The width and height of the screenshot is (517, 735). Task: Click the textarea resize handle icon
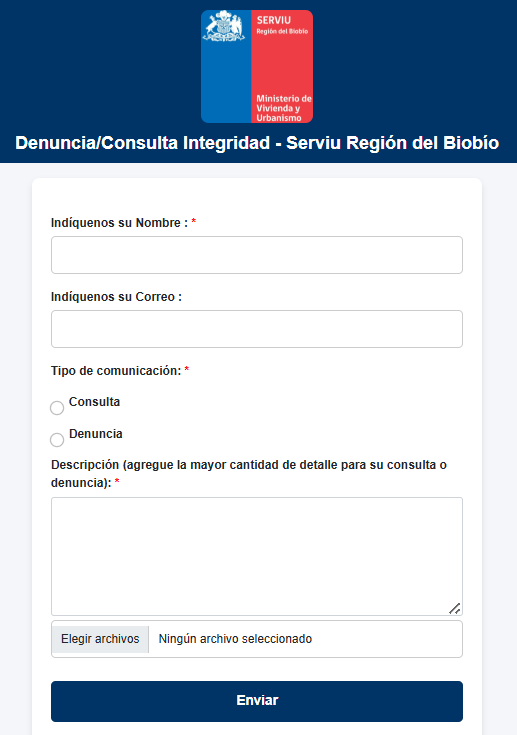click(455, 608)
